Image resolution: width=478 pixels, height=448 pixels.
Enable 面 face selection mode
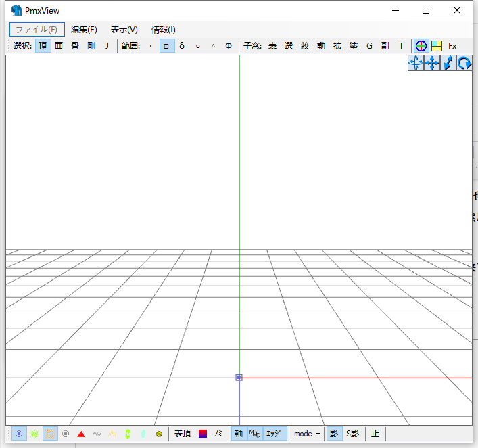59,46
